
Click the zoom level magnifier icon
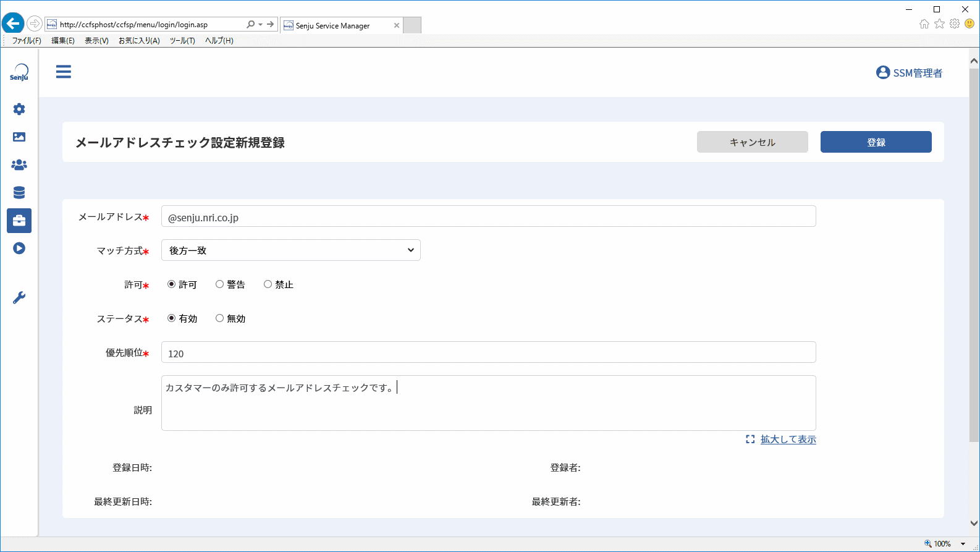point(928,544)
